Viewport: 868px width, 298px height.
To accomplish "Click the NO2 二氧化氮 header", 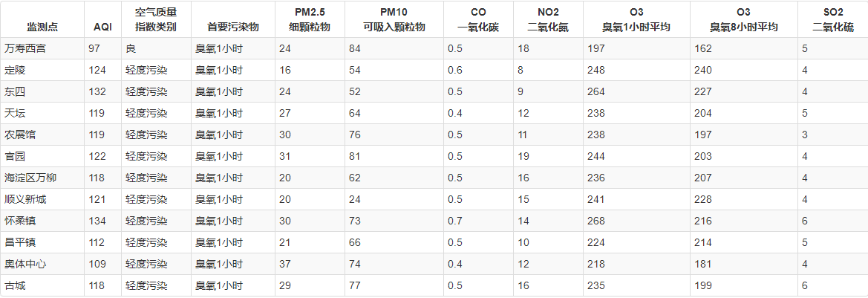I will (x=548, y=20).
